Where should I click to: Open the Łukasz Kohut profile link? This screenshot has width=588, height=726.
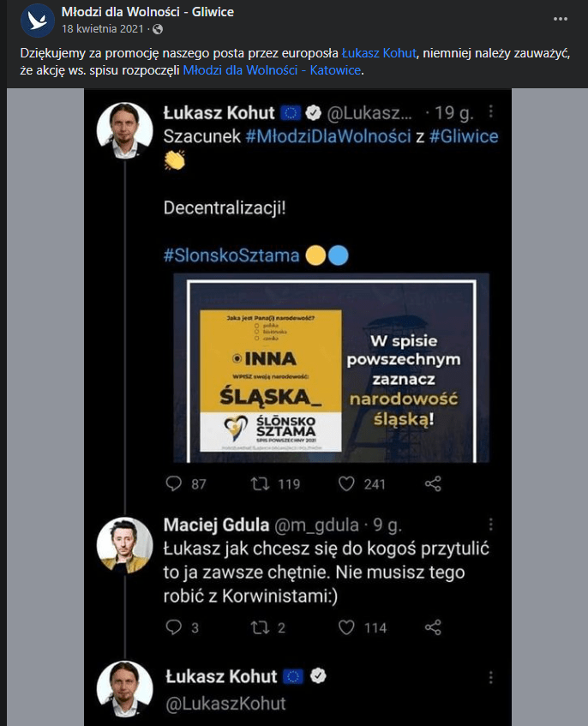pyautogui.click(x=381, y=53)
